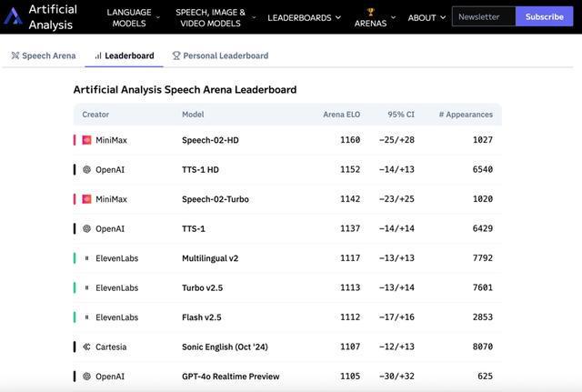Click the ElevenLabs logo beside Multilingual v2
Viewport: 582px width, 392px height.
coord(86,258)
